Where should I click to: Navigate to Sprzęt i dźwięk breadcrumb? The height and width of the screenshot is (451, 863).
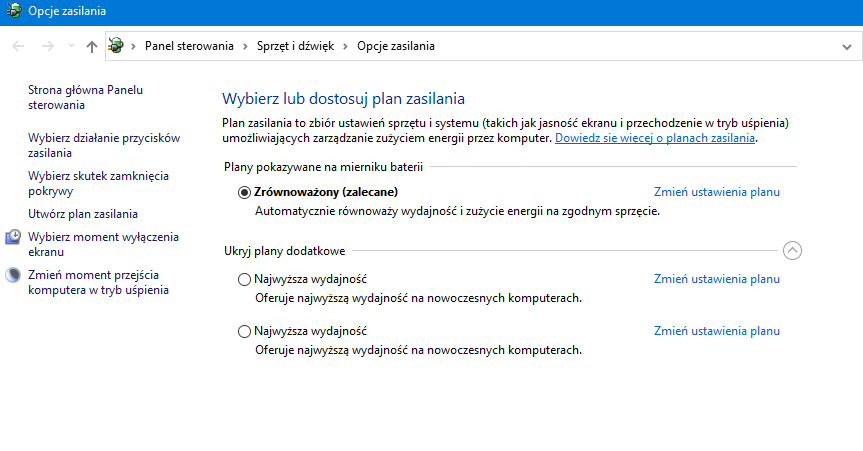[296, 46]
